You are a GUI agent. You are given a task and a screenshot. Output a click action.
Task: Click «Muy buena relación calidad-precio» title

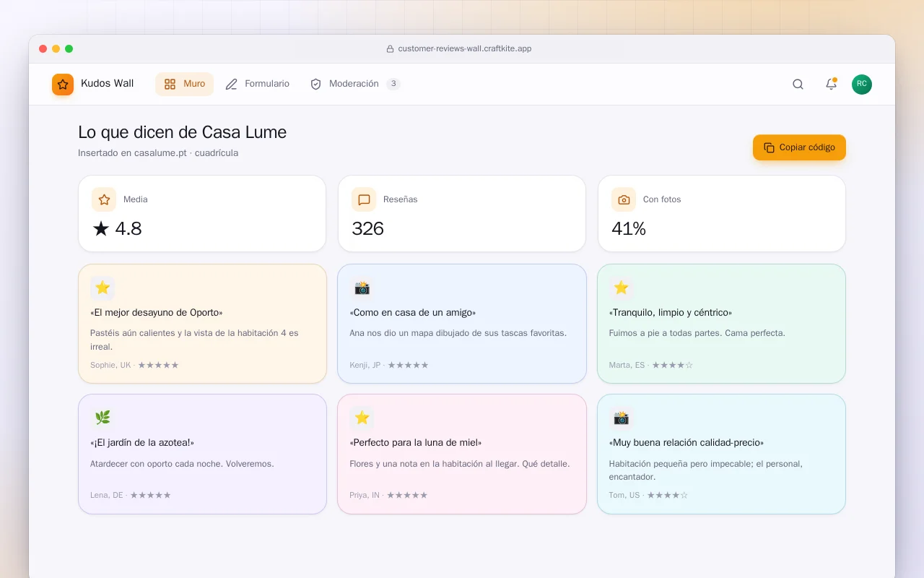[687, 443]
